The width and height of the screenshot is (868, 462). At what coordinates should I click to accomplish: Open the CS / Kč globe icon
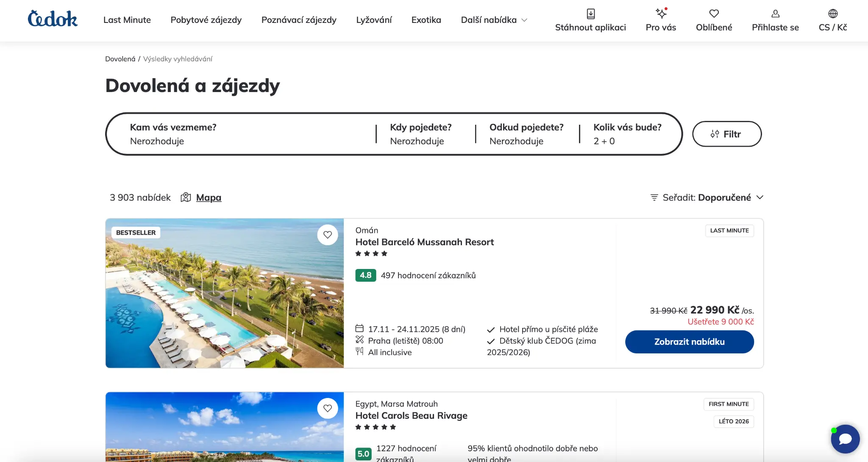833,13
